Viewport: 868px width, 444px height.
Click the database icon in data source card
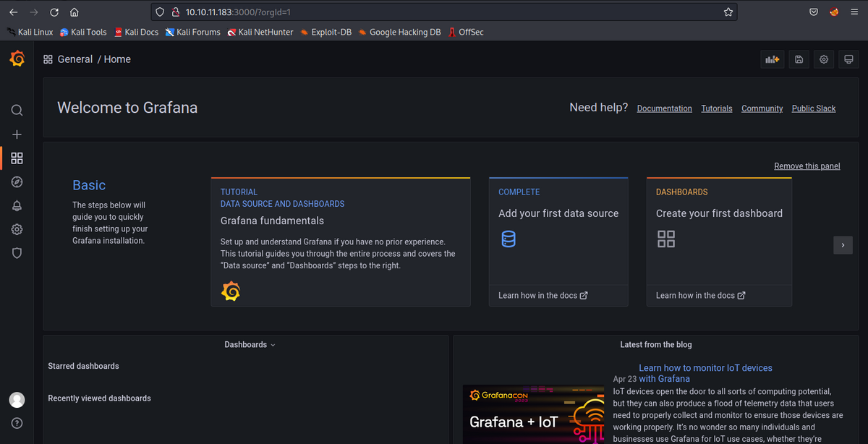tap(509, 239)
